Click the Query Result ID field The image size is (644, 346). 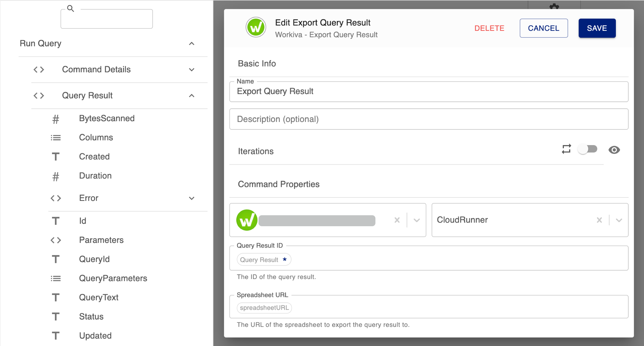(x=429, y=258)
